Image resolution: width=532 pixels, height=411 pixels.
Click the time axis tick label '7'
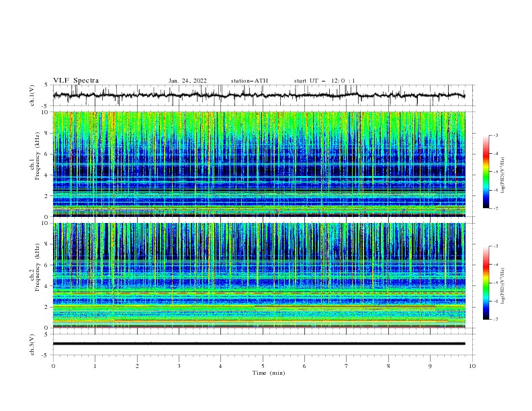click(347, 366)
